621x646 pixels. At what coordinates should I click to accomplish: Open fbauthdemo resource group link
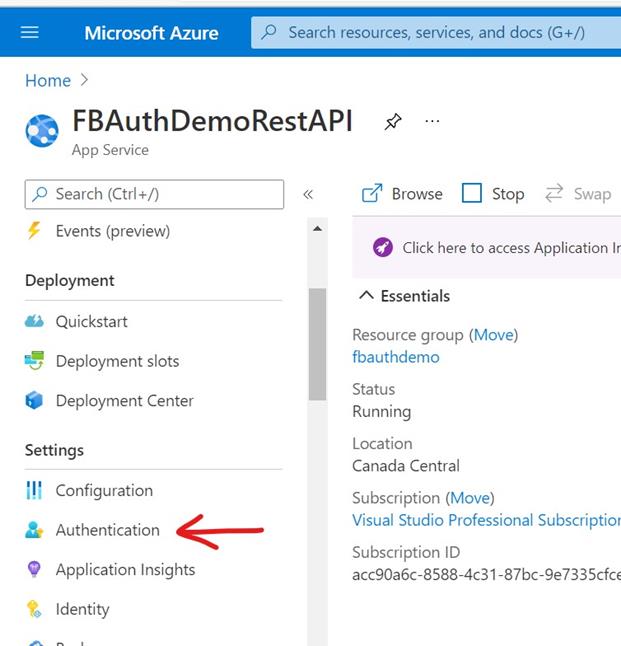(x=396, y=357)
